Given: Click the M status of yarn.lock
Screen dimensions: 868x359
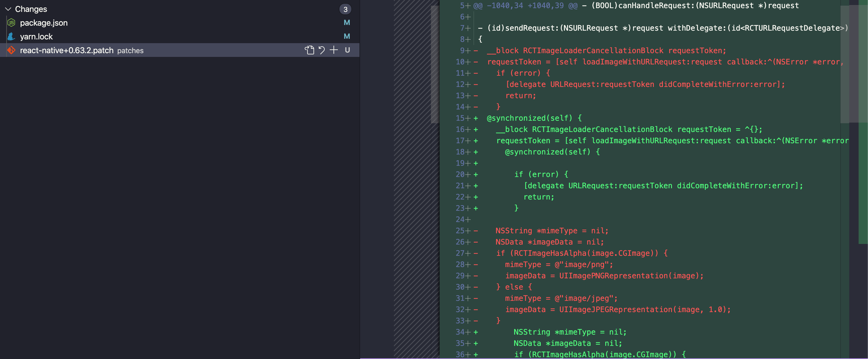Looking at the screenshot, I should (x=347, y=36).
